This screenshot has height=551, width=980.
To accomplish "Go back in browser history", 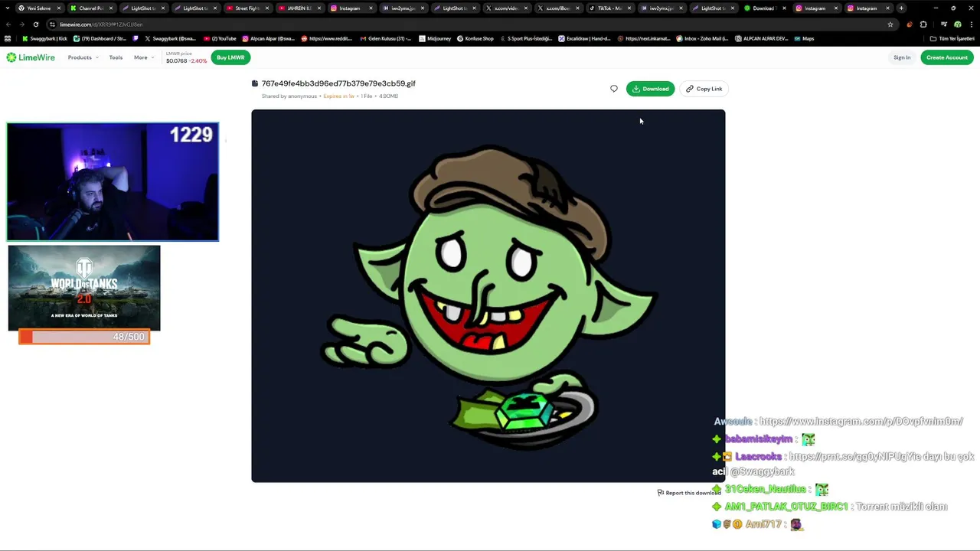I will (x=8, y=24).
